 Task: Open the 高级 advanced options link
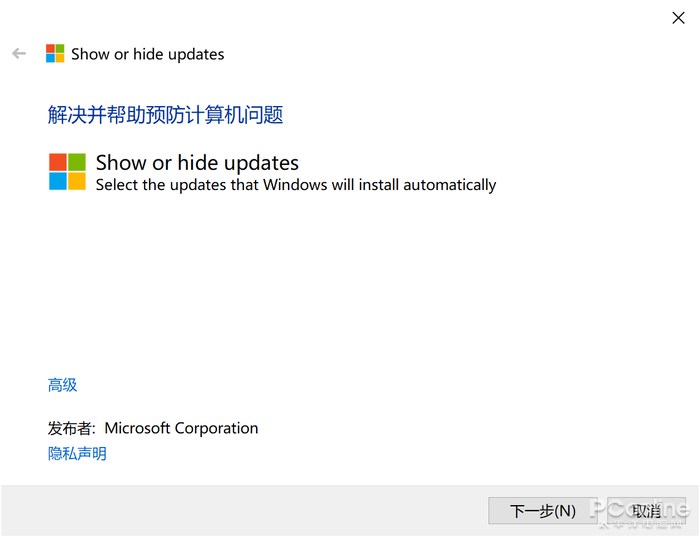coord(62,385)
